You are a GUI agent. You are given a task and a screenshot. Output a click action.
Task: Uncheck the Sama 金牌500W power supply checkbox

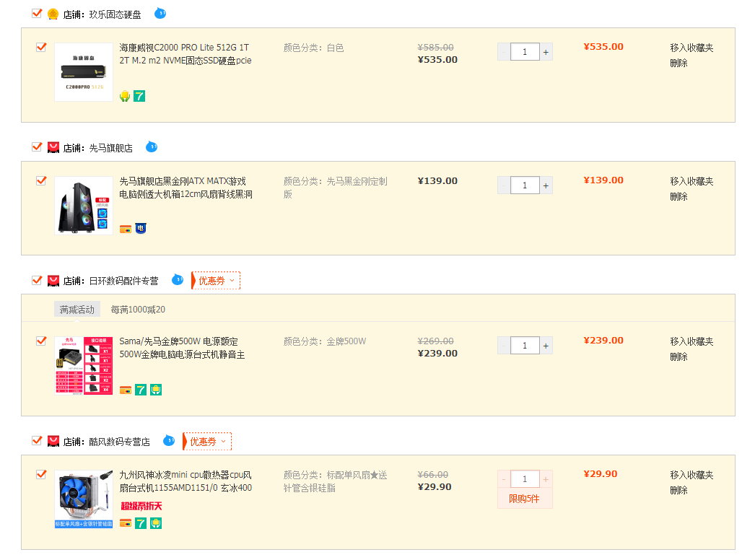pyautogui.click(x=41, y=341)
